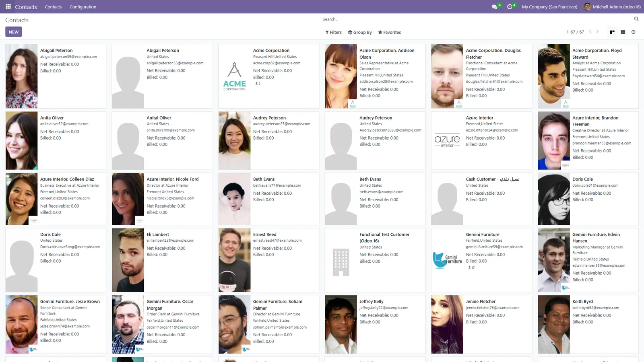The image size is (644, 362).
Task: Open Nicole Ford's photo
Action: (128, 199)
